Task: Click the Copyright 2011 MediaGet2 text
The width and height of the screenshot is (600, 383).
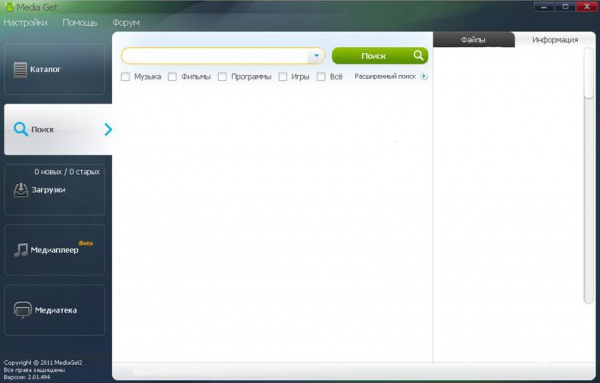Action: [x=43, y=362]
